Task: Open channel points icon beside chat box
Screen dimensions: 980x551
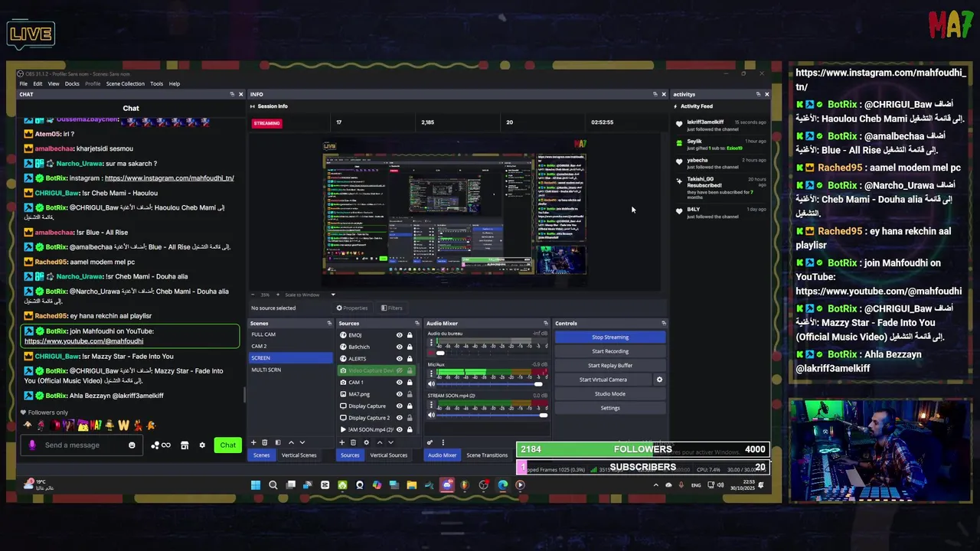Action: [x=161, y=445]
